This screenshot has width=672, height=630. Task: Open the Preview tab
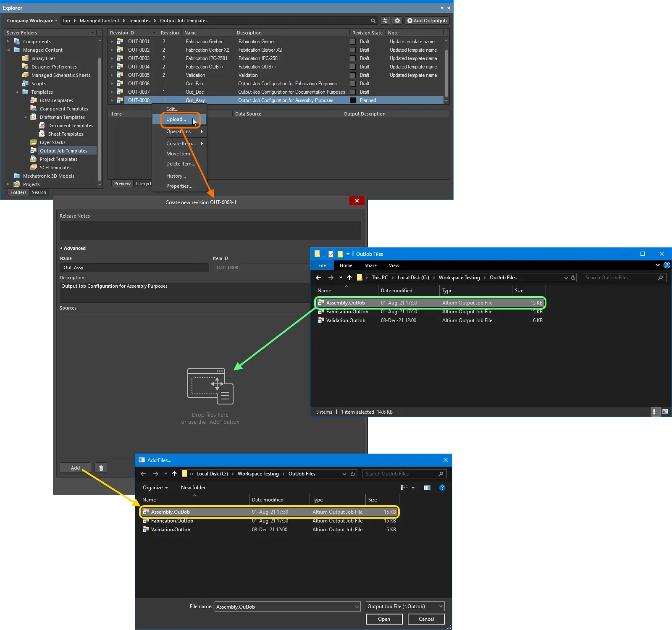pos(122,184)
